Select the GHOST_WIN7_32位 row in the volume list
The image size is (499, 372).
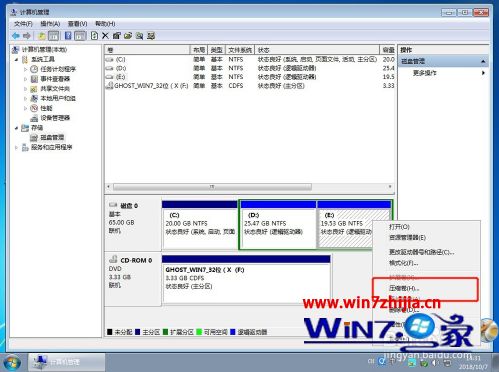(x=250, y=86)
